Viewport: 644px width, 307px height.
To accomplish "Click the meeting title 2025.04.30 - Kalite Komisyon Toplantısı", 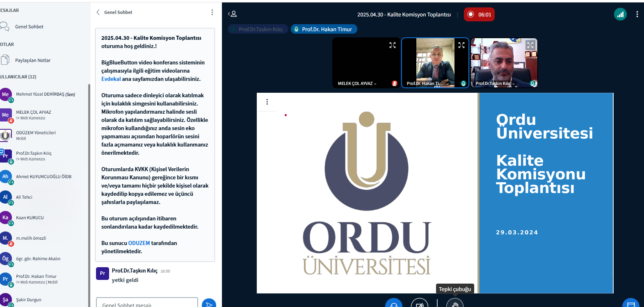I will click(404, 14).
